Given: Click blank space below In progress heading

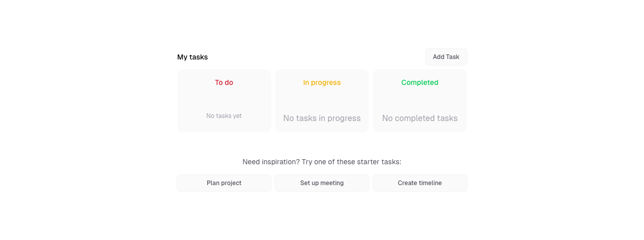Looking at the screenshot, I should click(x=322, y=100).
